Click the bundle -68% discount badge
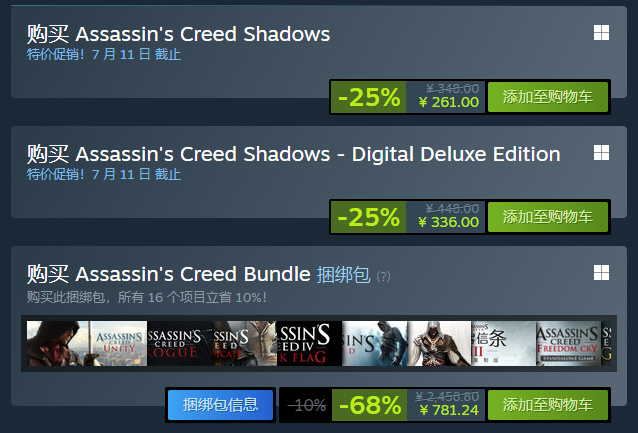Screen dimensions: 638x433 pos(368,405)
